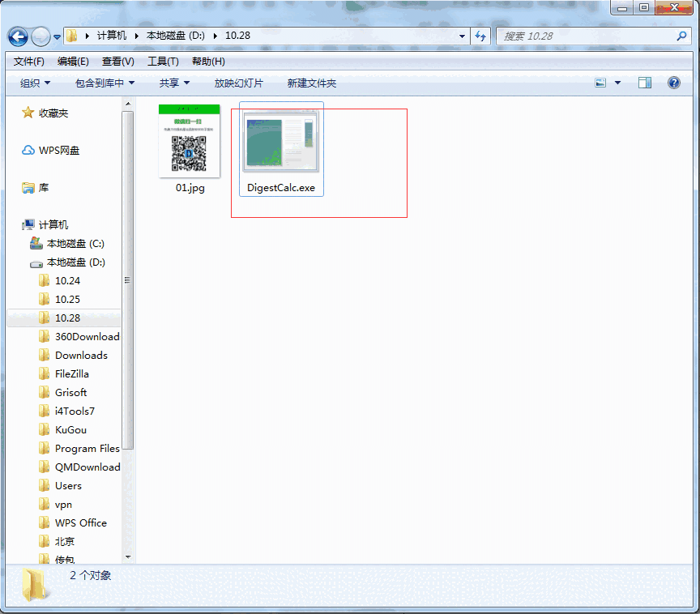The height and width of the screenshot is (614, 700).
Task: Open the 组织 dropdown menu
Action: coord(34,83)
